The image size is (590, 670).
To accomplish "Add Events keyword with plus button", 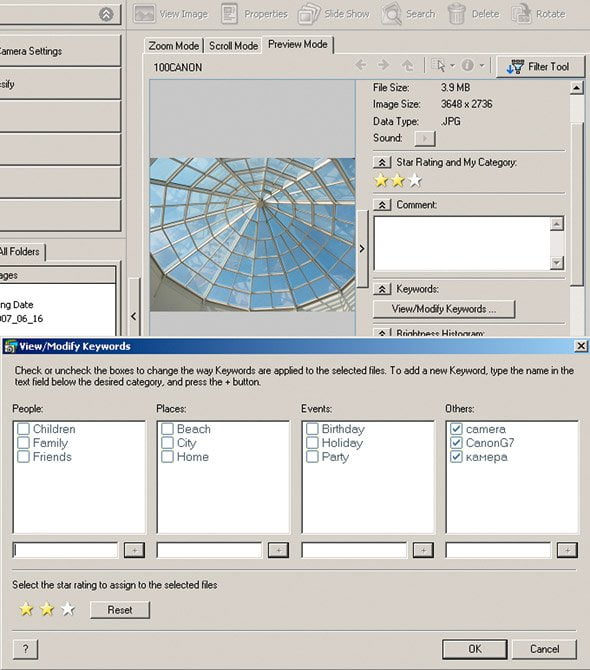I will (x=423, y=550).
